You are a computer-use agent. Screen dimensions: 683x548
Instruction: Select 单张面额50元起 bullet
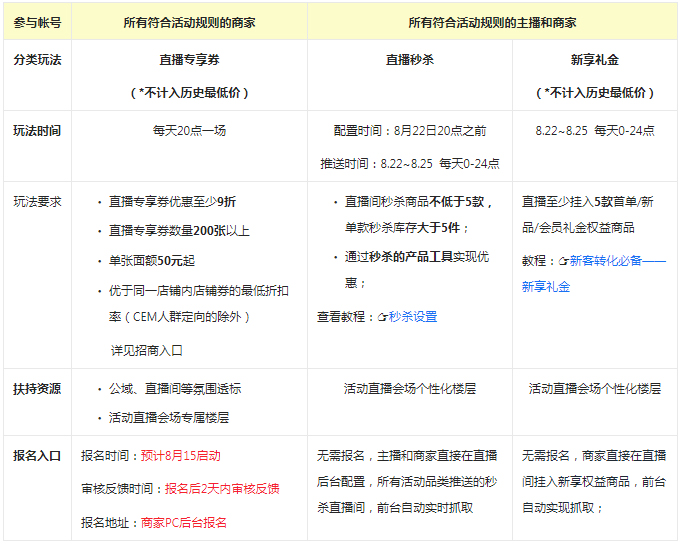tap(152, 261)
